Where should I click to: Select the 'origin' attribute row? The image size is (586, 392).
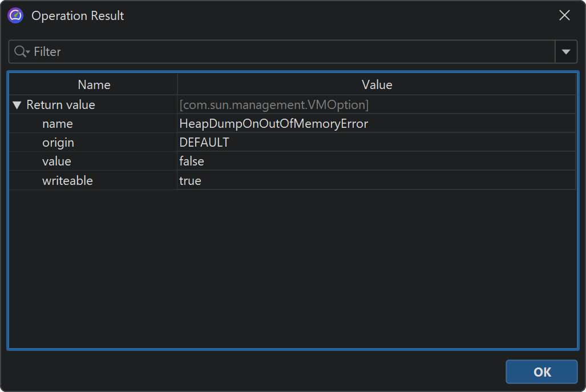point(58,143)
